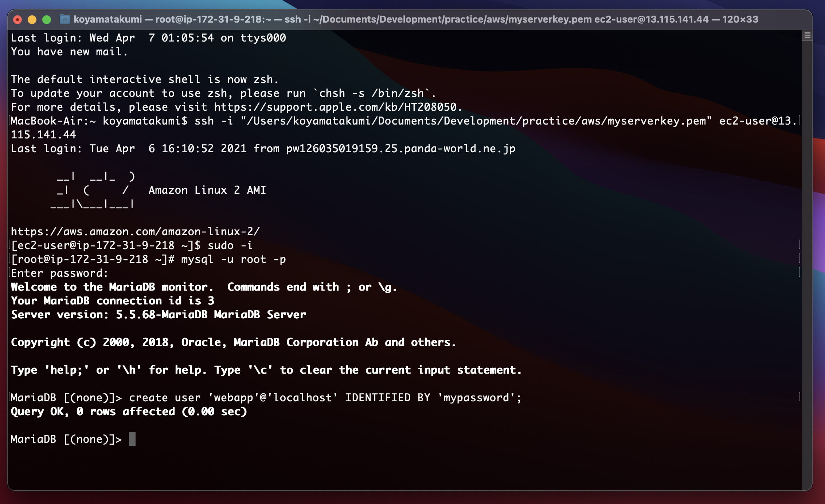
Task: Click the 'Enter password:' prompt line
Action: pyautogui.click(x=60, y=273)
